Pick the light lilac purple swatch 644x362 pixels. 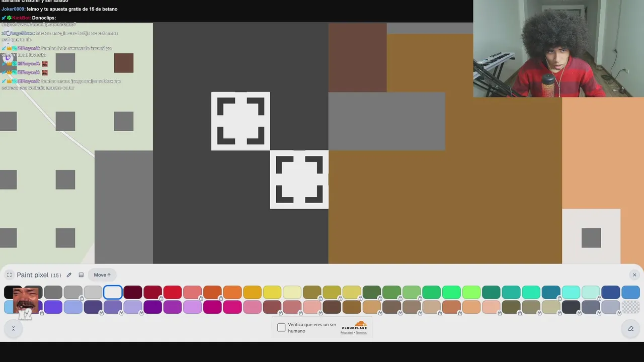[x=192, y=307]
